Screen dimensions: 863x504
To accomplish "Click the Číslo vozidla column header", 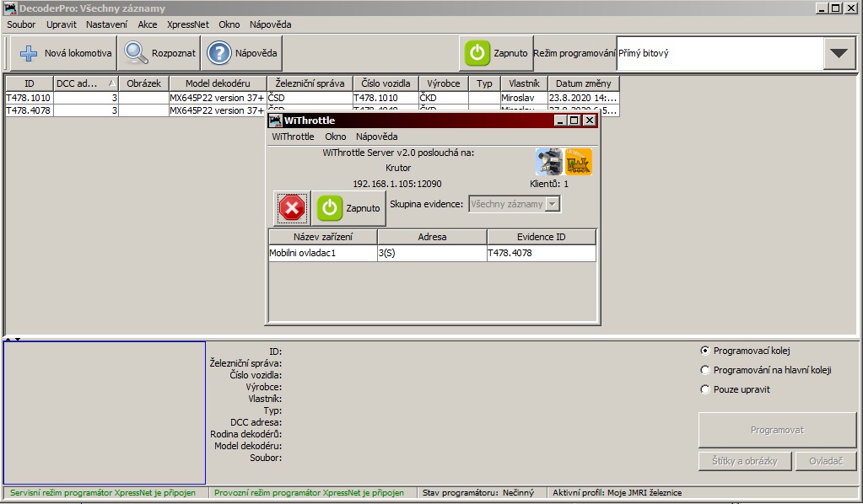I will click(x=386, y=83).
